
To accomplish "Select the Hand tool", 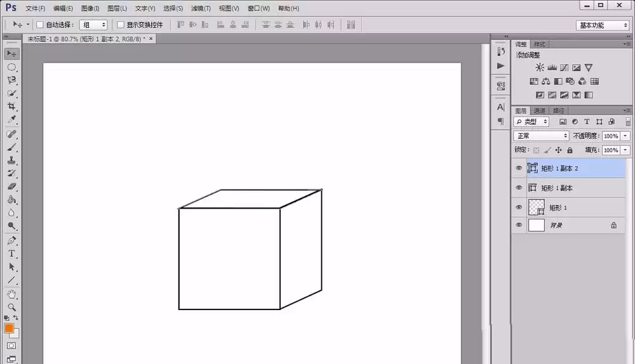I will coord(11,294).
